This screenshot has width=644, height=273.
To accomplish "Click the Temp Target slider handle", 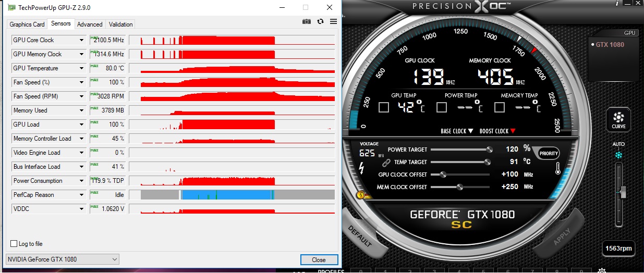I will 487,162.
